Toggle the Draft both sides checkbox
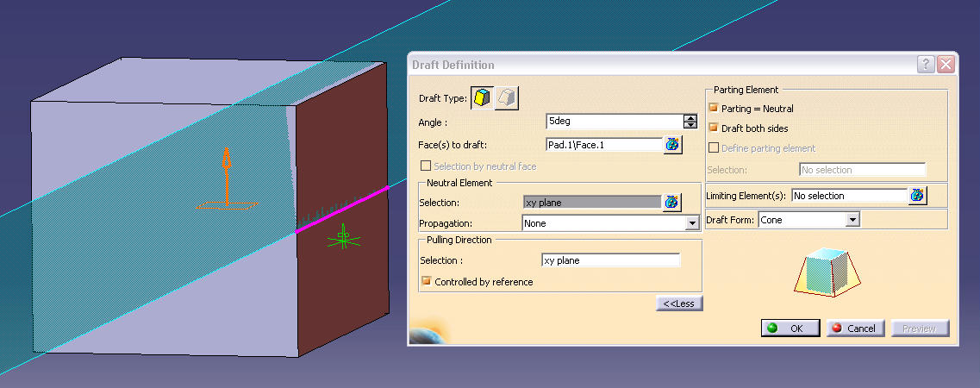Screen dimensions: 980x388 click(x=713, y=128)
